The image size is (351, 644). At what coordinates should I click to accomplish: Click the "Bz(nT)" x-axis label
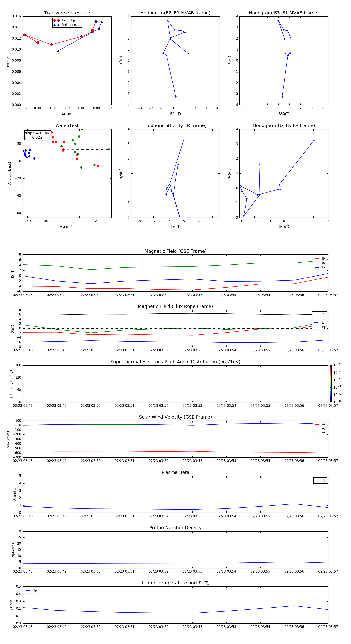[x=175, y=227]
